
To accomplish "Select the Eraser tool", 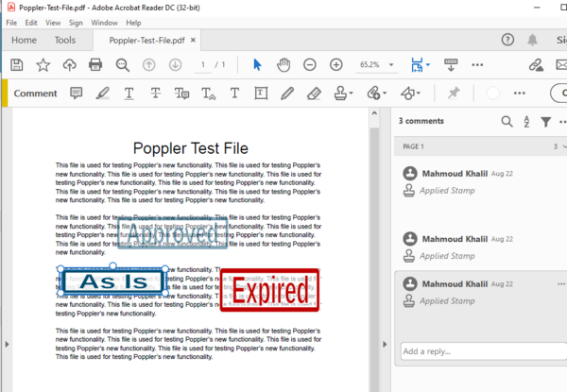I will [x=315, y=94].
